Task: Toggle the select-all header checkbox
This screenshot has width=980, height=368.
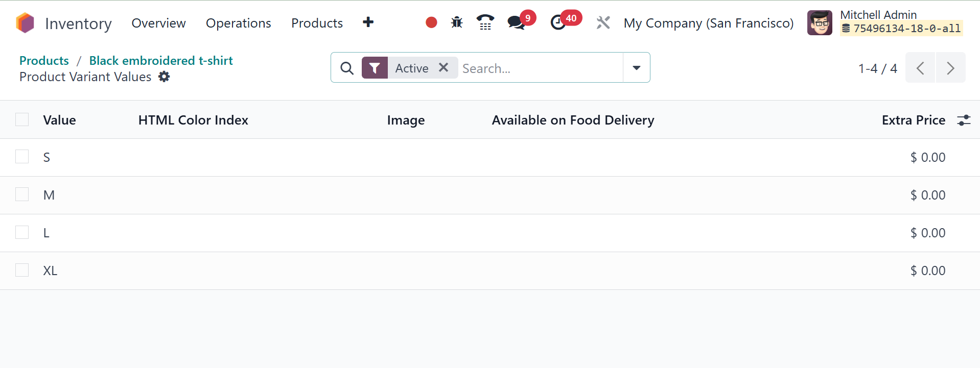Action: [22, 119]
